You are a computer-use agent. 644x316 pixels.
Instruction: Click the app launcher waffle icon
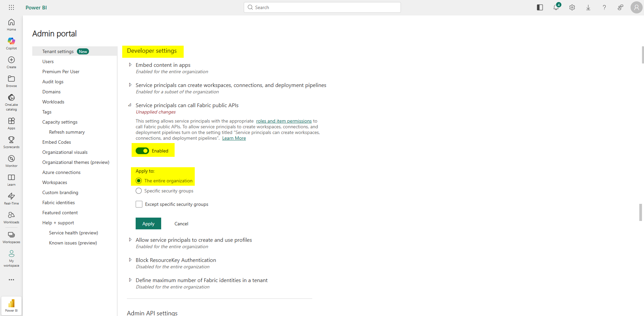point(11,7)
